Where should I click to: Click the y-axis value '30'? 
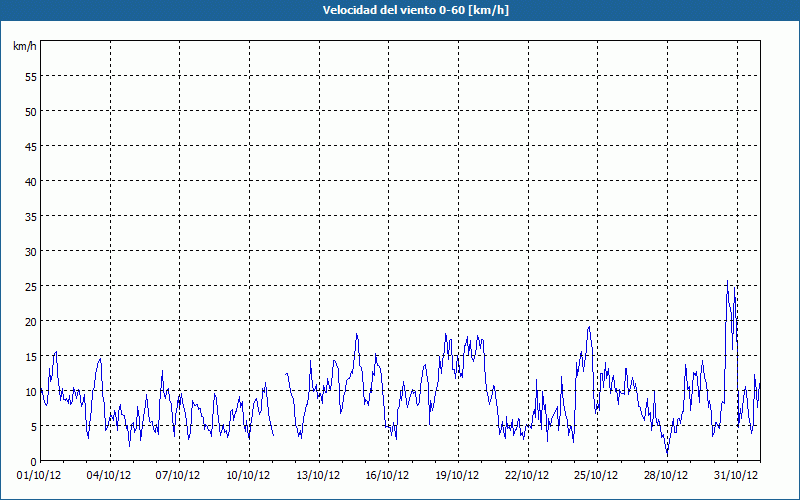coord(31,252)
